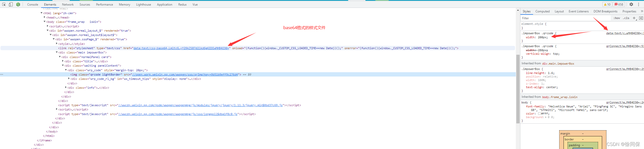This screenshot has height=149, width=644.
Task: Click the vertical-align: top declaration
Action: [543, 54]
